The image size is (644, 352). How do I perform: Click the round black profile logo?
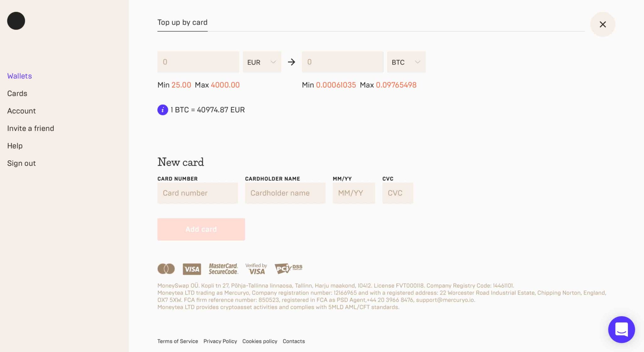click(x=16, y=21)
